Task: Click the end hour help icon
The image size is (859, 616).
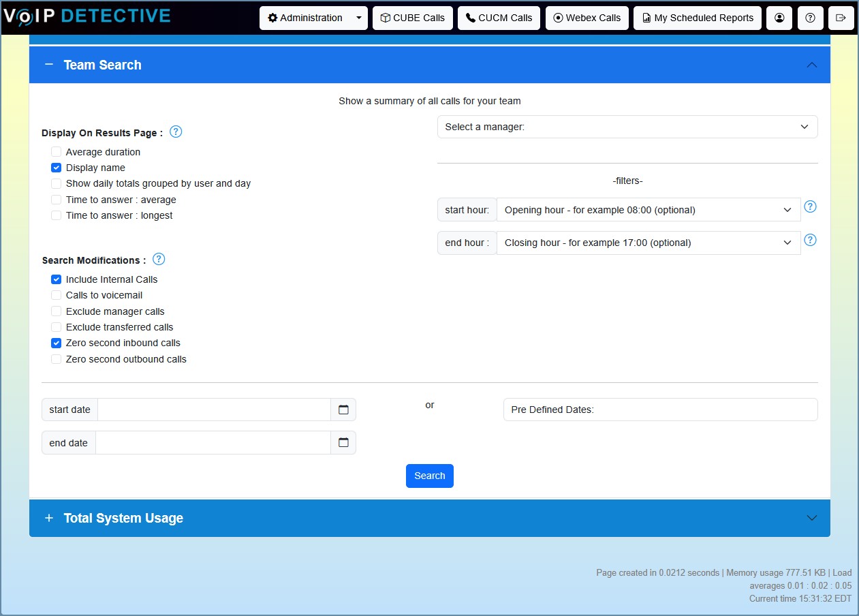Action: 810,240
